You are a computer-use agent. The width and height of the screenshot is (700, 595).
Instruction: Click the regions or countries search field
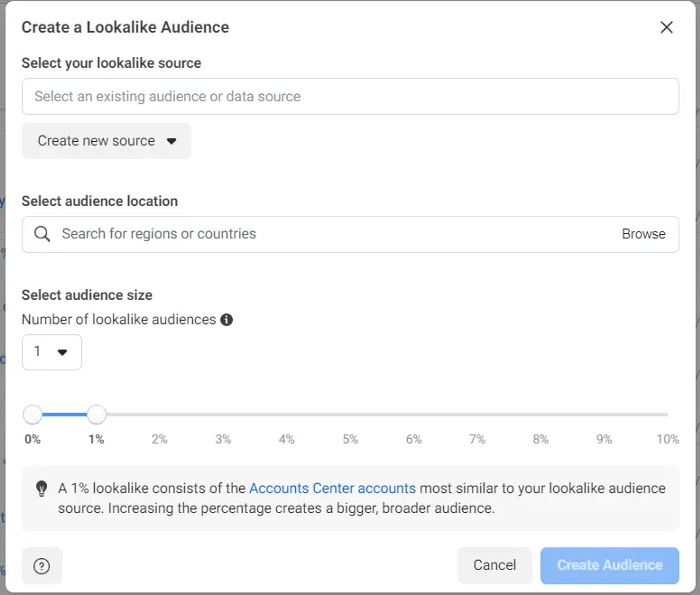(303, 234)
